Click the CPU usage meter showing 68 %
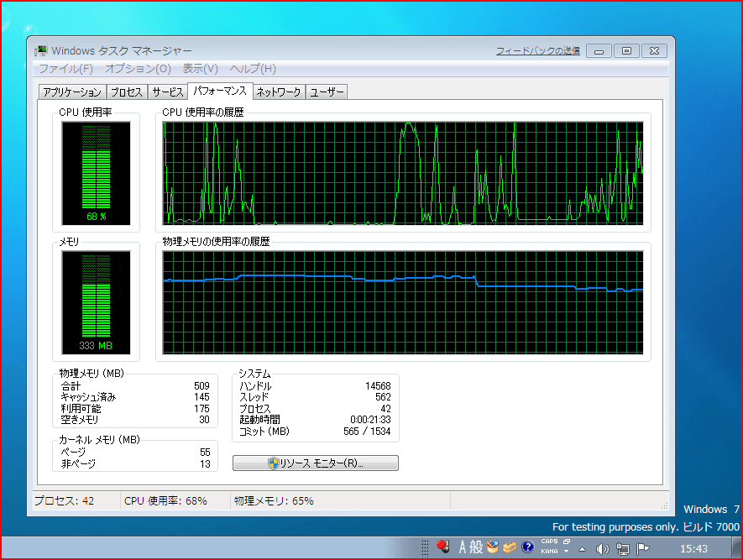Viewport: 743px width, 560px height. point(97,174)
